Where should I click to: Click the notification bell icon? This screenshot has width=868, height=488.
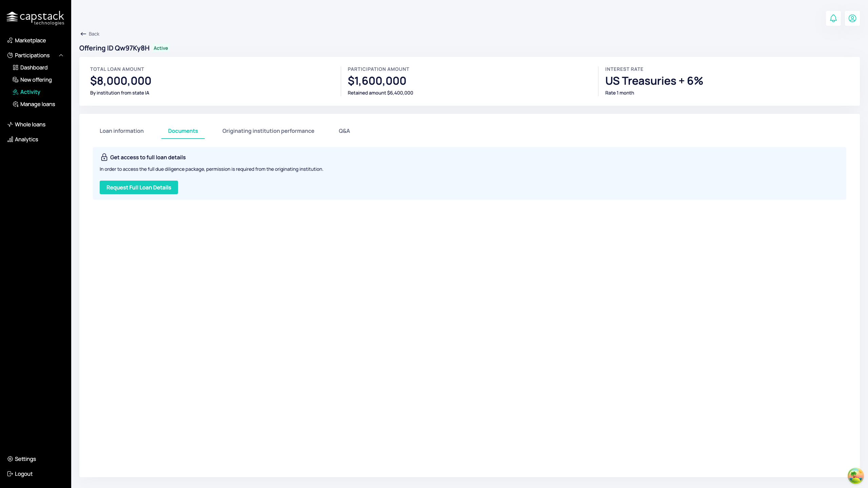coord(833,18)
